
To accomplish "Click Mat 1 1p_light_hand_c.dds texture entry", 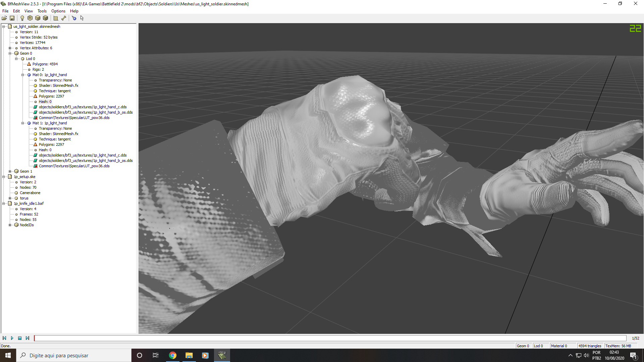I will tap(83, 155).
